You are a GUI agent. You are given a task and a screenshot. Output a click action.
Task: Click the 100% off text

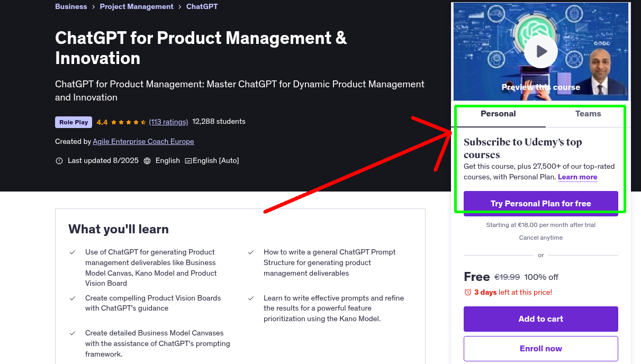point(541,277)
